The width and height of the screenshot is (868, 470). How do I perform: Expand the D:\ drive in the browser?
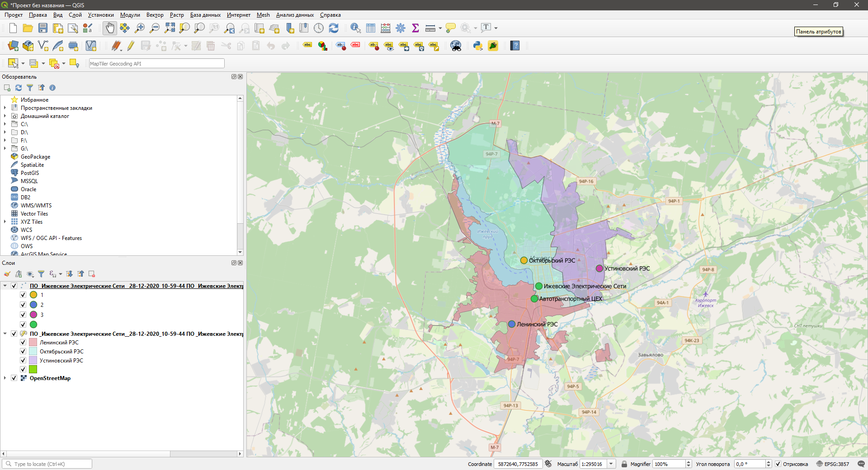click(5, 132)
